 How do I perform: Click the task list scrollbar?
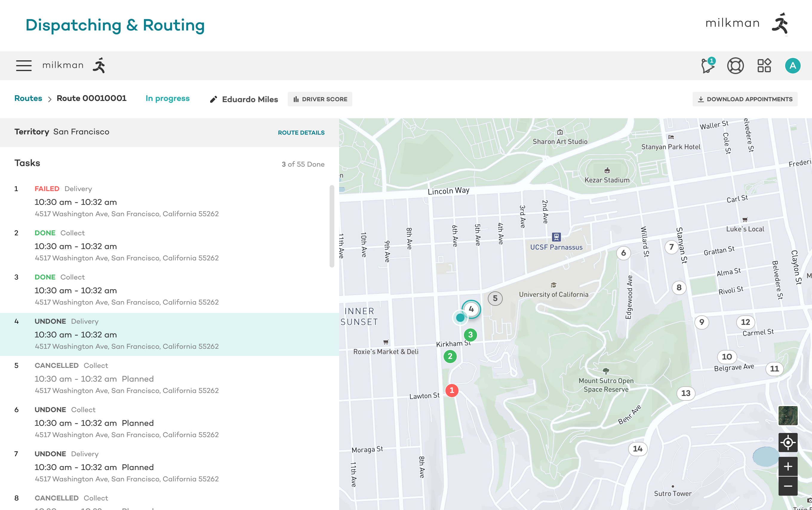coord(332,226)
